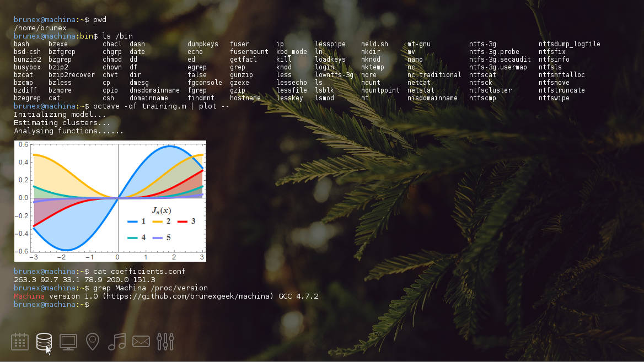Select the 'bash' entry in listing
The width and height of the screenshot is (644, 362).
(x=22, y=44)
